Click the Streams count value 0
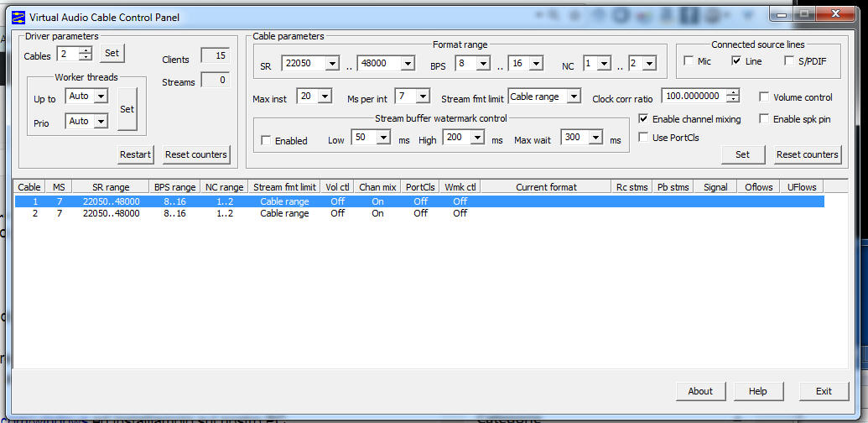868x423 pixels. click(x=215, y=81)
